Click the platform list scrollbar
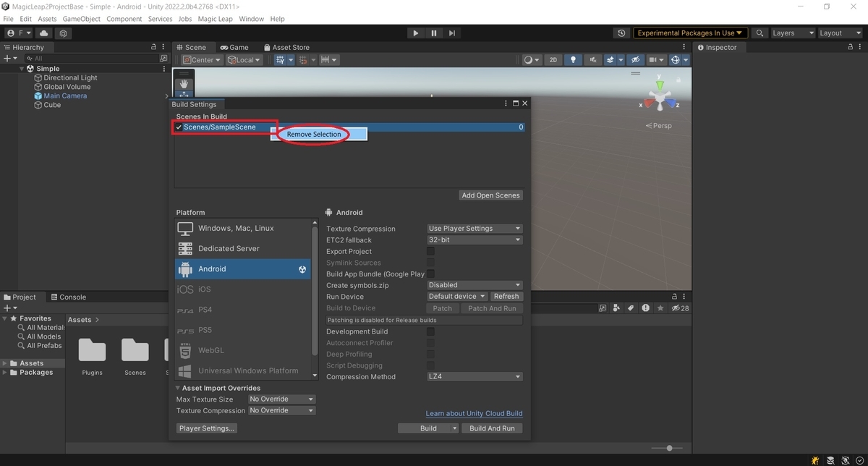Viewport: 868px width, 466px height. 315,292
